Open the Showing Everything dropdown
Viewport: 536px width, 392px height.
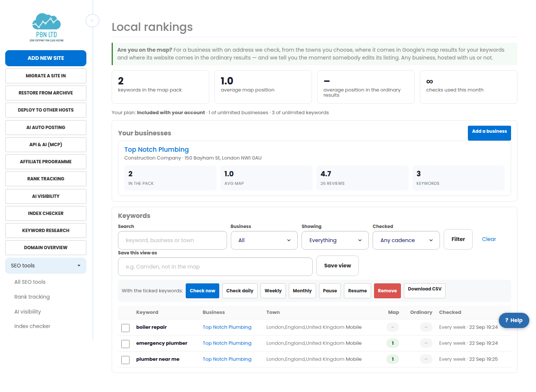335,240
